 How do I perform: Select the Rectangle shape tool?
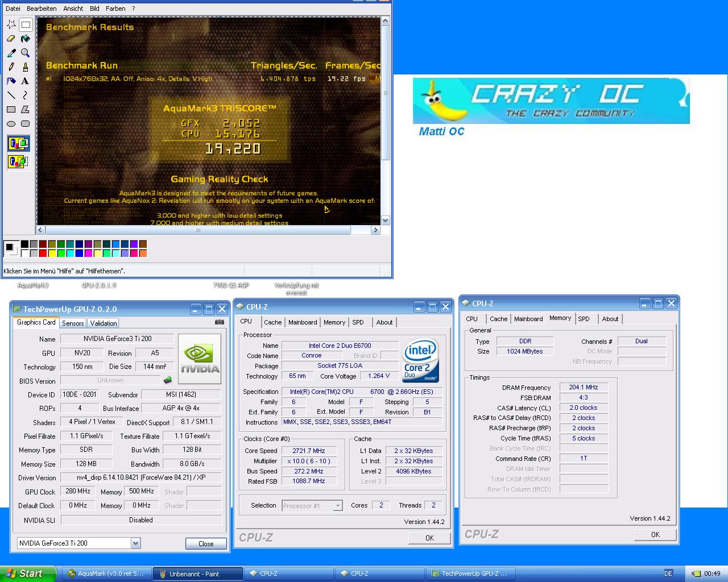click(x=11, y=110)
